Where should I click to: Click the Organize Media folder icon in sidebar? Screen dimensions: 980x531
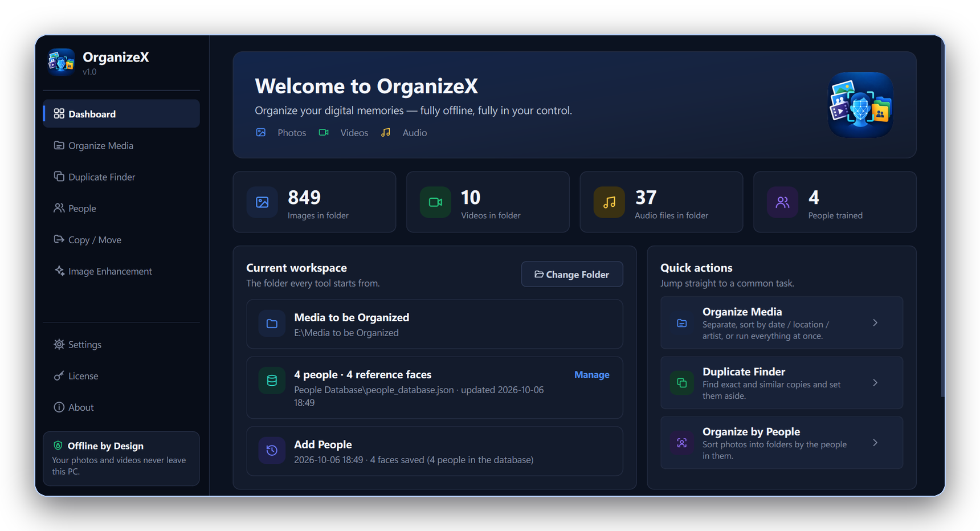[x=59, y=145]
